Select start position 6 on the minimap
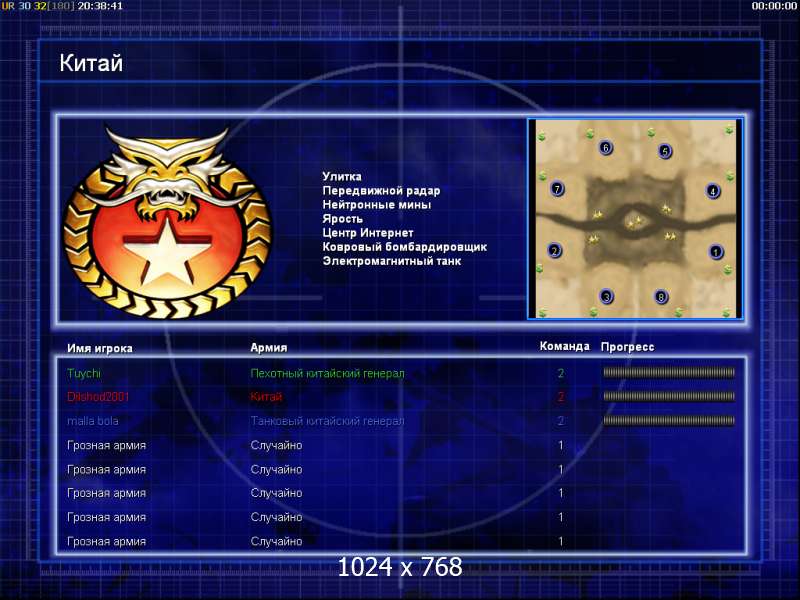This screenshot has width=800, height=600. click(606, 148)
